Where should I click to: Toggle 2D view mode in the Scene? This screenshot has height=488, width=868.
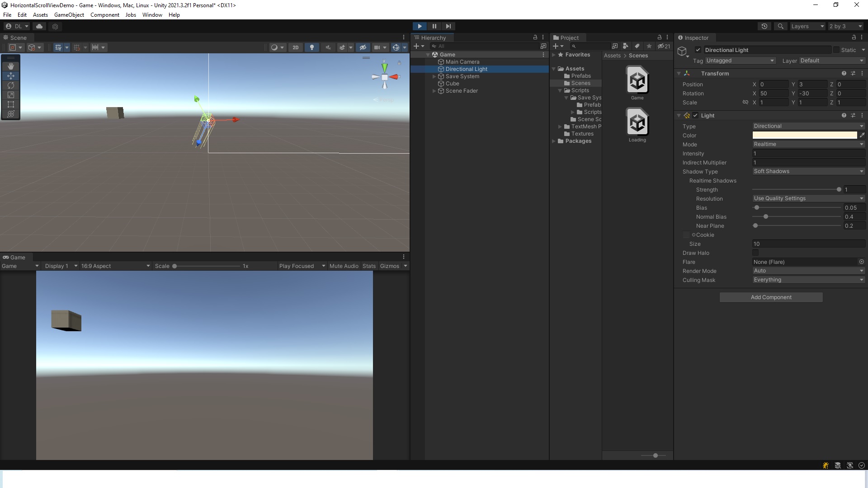pos(295,47)
